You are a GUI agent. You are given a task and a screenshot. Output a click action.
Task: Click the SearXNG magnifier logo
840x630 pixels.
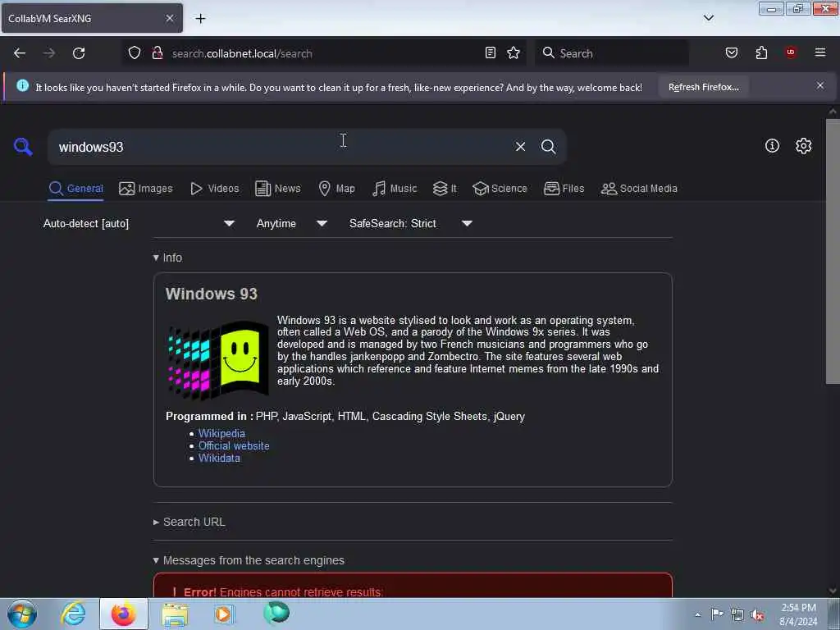click(23, 146)
